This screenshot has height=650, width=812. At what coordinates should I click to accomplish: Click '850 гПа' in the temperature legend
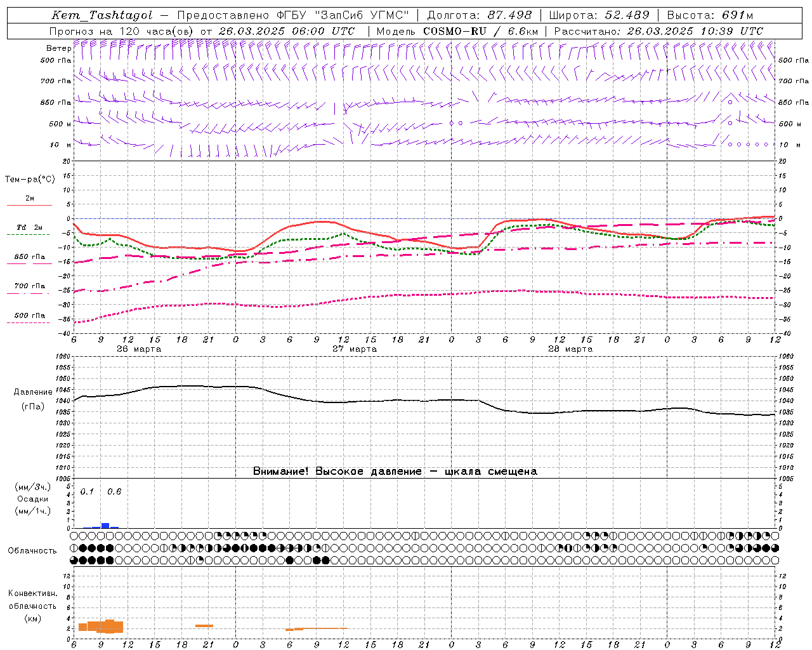(30, 256)
